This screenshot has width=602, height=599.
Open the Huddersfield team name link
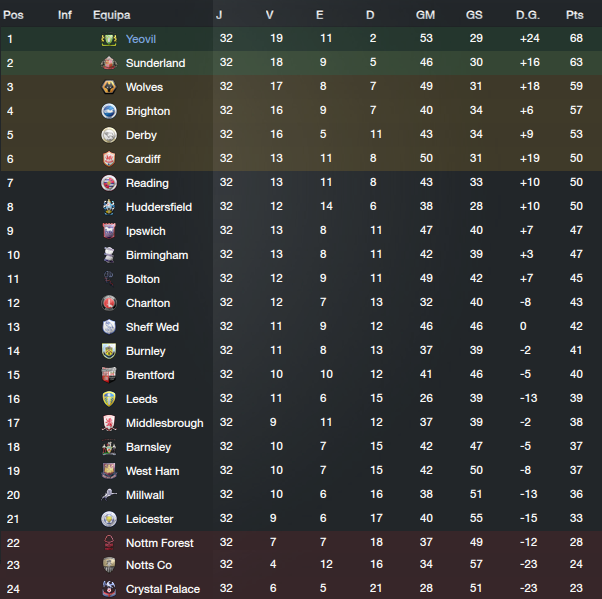158,207
